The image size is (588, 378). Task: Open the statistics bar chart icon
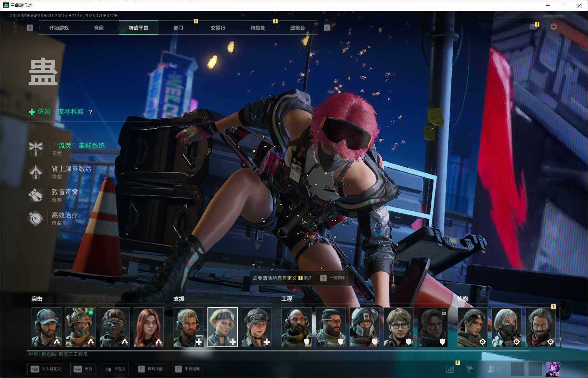(450, 369)
